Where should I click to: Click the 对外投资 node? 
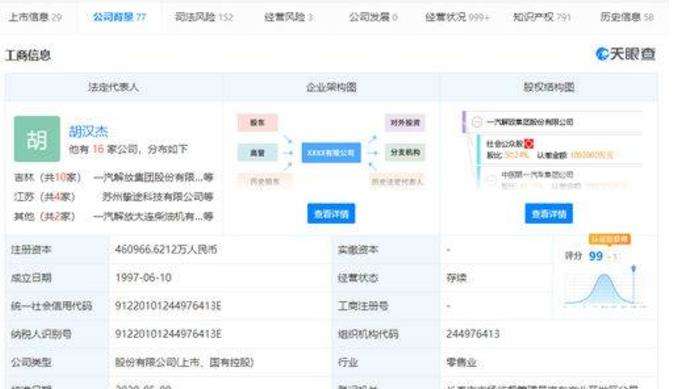tap(405, 123)
